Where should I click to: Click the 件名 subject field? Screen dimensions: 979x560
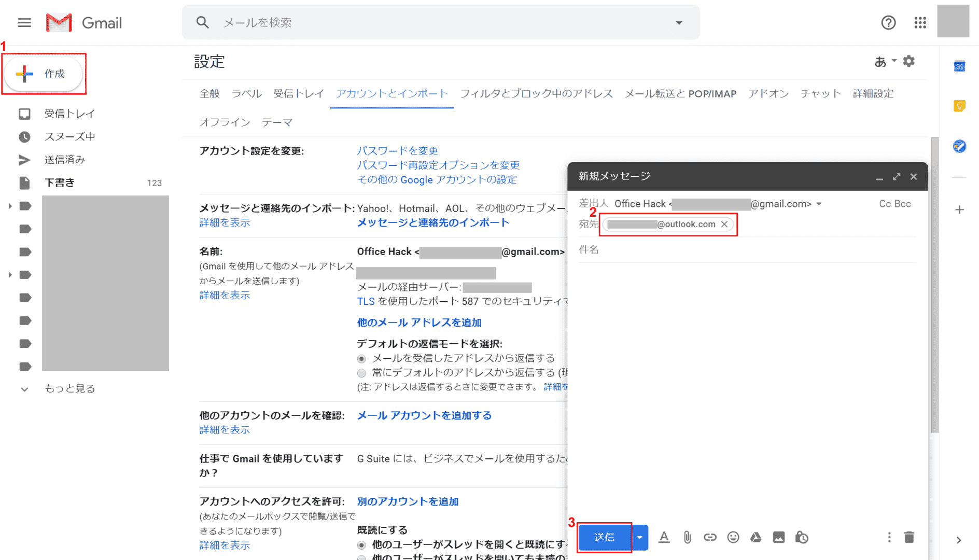click(x=747, y=250)
